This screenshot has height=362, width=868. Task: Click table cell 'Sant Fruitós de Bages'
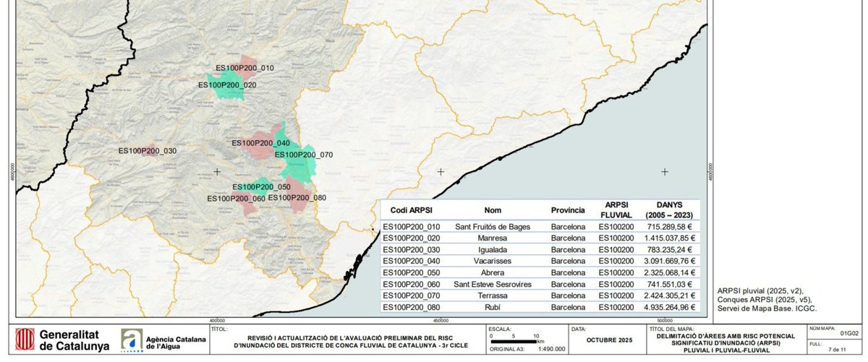[x=493, y=227]
